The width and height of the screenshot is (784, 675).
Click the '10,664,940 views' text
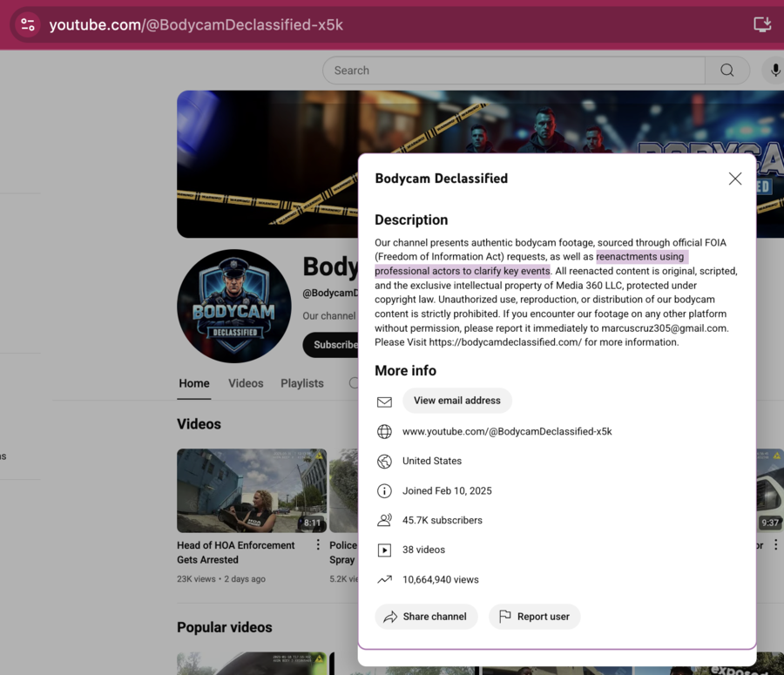[x=441, y=579]
